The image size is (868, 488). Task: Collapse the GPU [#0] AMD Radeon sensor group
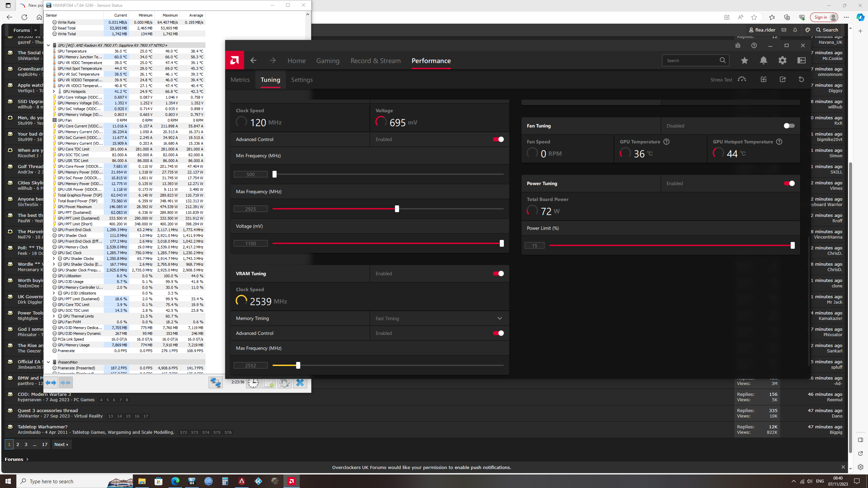pos(48,45)
